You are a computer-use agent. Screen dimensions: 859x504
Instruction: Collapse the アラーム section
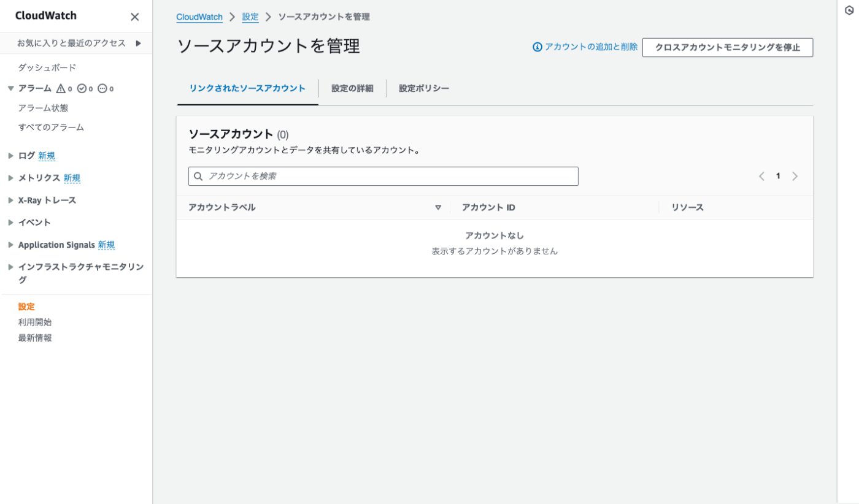[10, 89]
